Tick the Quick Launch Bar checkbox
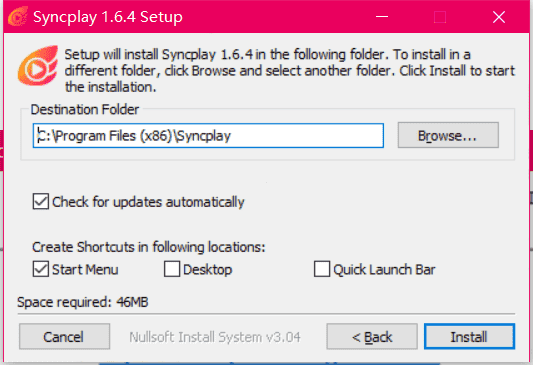Viewport: 533px width, 365px height. tap(322, 269)
